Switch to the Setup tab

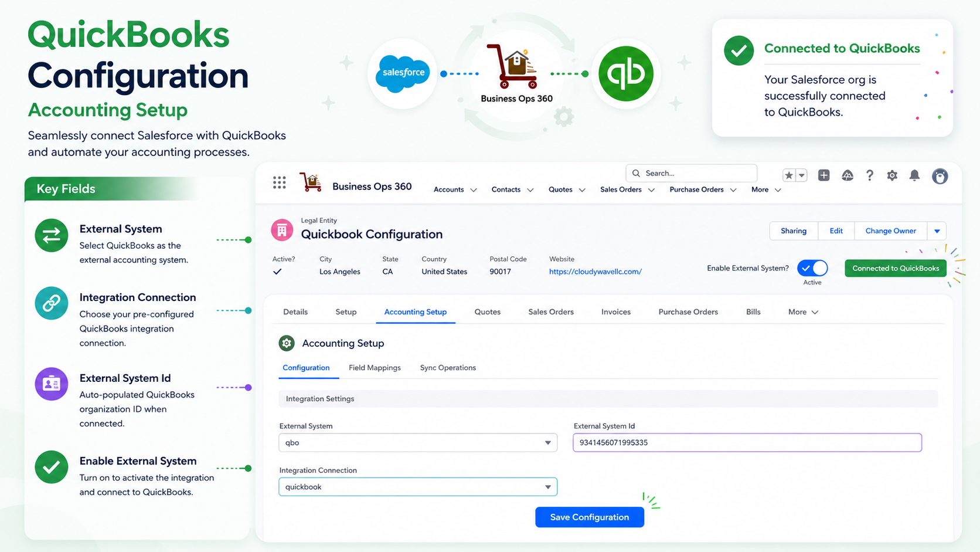click(x=346, y=312)
